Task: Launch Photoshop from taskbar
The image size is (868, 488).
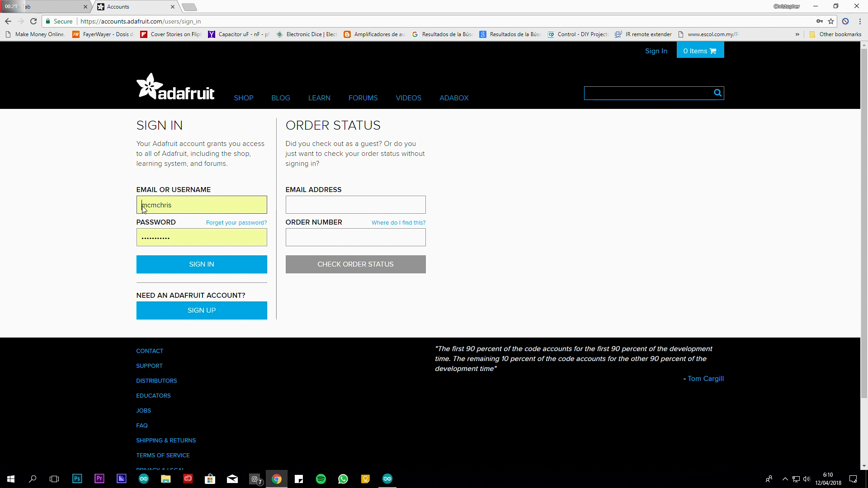Action: coord(77,479)
